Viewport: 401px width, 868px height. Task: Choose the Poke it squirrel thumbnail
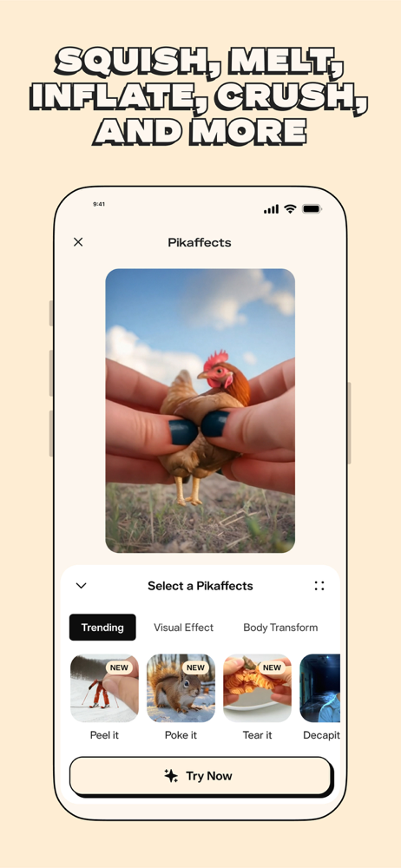pos(181,688)
